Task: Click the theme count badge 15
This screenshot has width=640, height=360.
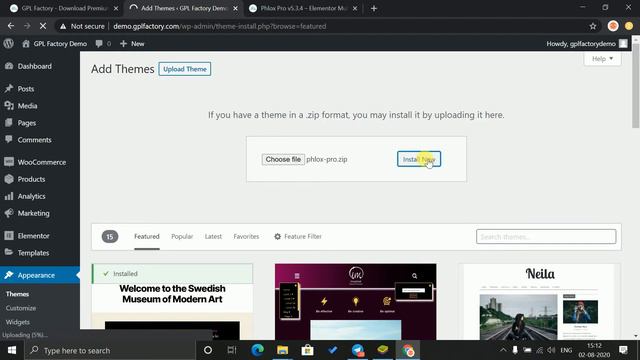Action: 110,236
